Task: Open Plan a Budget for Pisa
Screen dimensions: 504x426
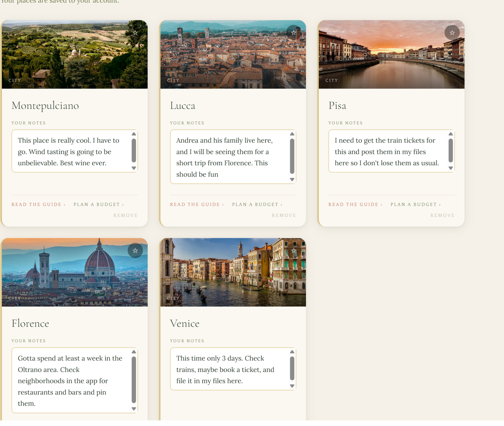Action: point(416,204)
